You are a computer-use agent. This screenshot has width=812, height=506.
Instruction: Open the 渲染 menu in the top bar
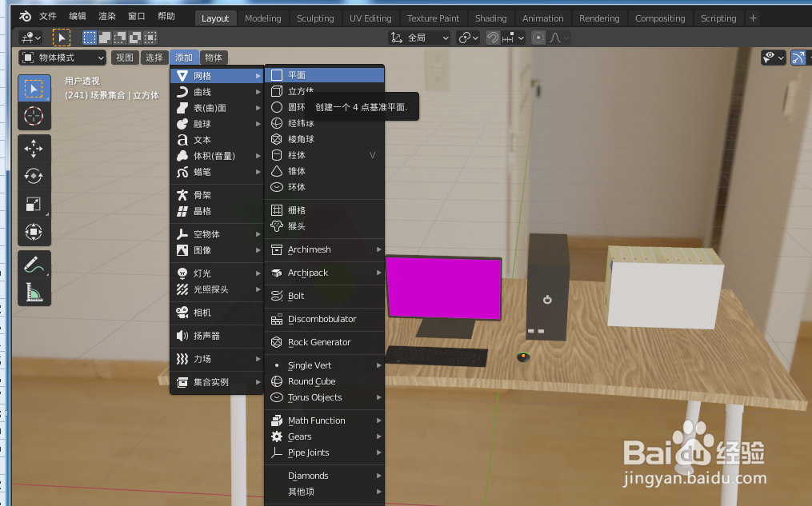coord(106,15)
